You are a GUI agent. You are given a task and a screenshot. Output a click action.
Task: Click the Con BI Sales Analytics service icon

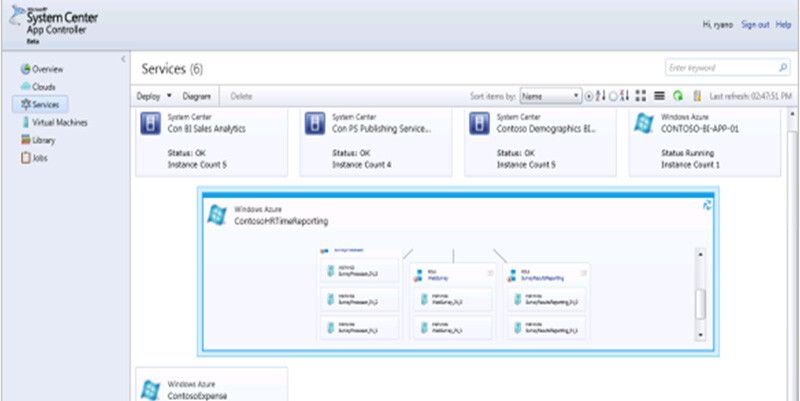tap(151, 123)
